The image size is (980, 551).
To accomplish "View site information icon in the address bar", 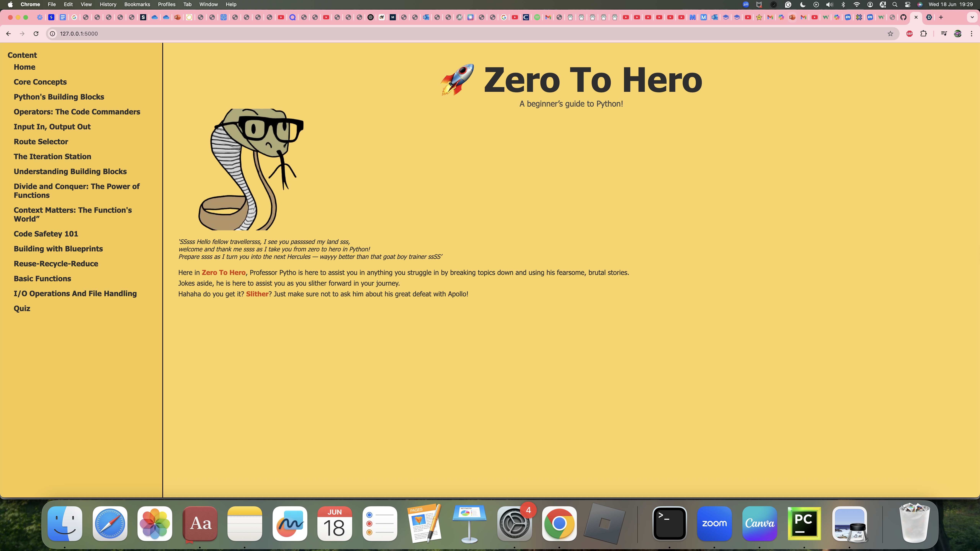I will [52, 33].
